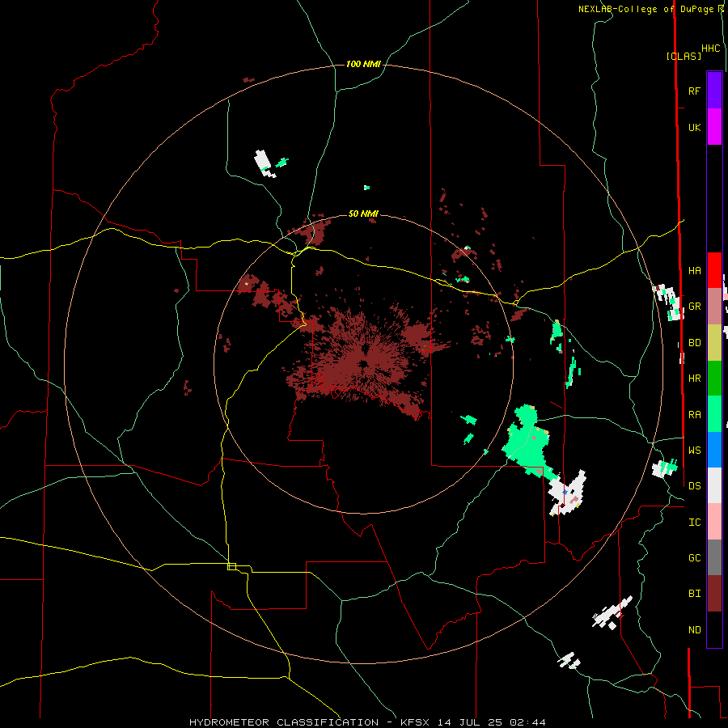The width and height of the screenshot is (728, 728).
Task: Click the white DS legend color swatch
Action: (714, 485)
